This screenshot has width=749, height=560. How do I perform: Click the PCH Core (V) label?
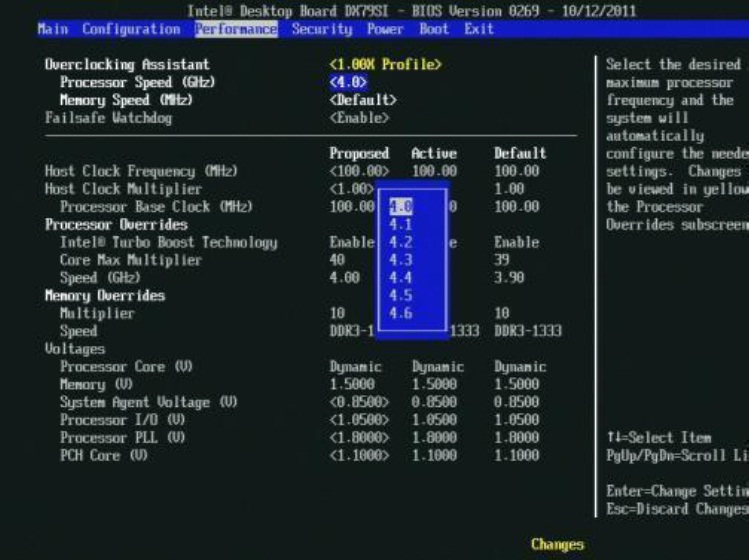pos(104,455)
